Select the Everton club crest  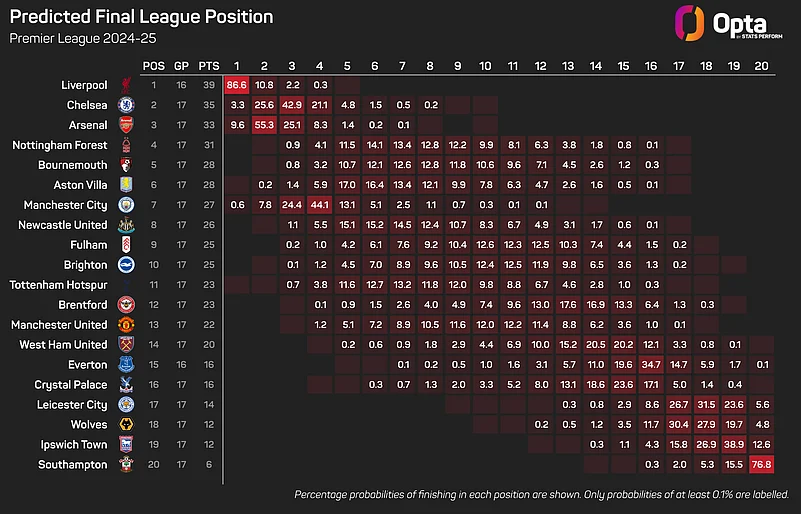coord(127,364)
